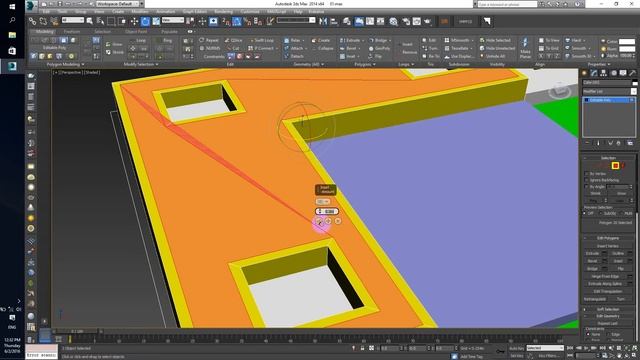Open the Customize menu
Viewport: 640px width, 360px height.
(250, 12)
